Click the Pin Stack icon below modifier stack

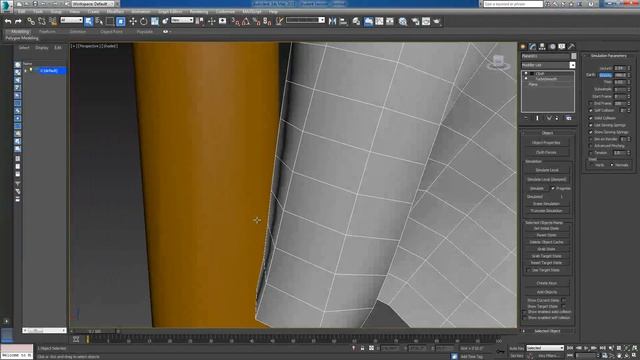point(526,118)
